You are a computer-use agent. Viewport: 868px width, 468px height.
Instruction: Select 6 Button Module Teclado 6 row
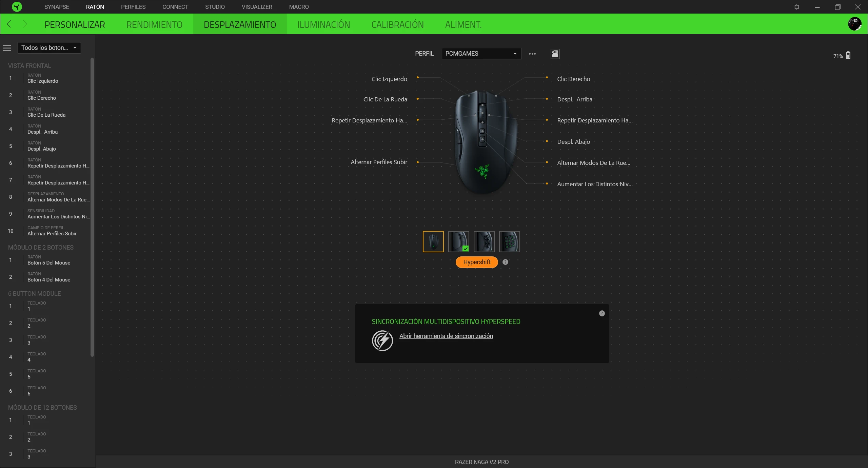click(x=46, y=391)
